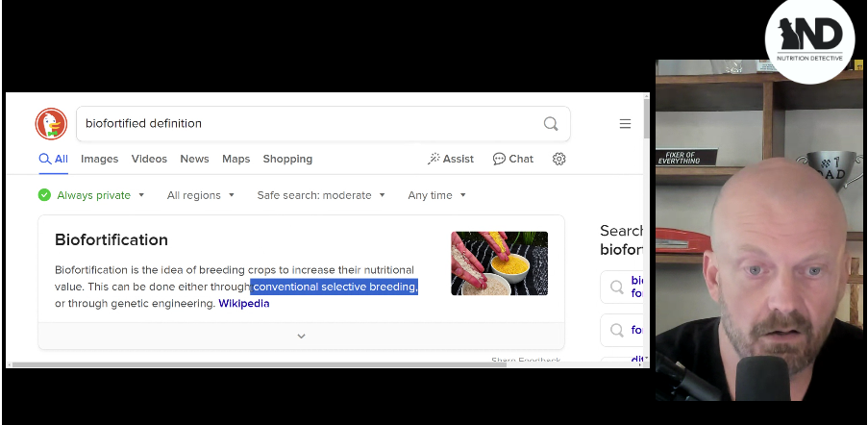Click the golden rice thumbnail image

click(499, 263)
